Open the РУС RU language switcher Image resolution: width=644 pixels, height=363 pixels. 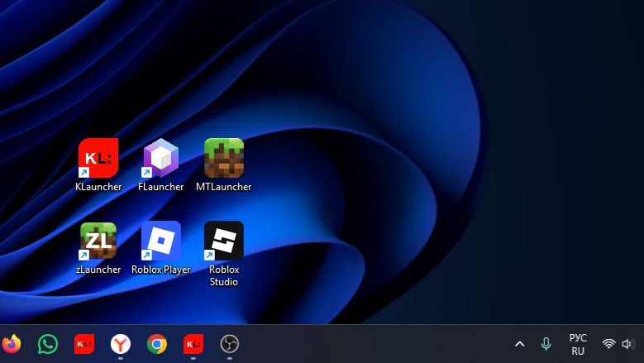[578, 345]
